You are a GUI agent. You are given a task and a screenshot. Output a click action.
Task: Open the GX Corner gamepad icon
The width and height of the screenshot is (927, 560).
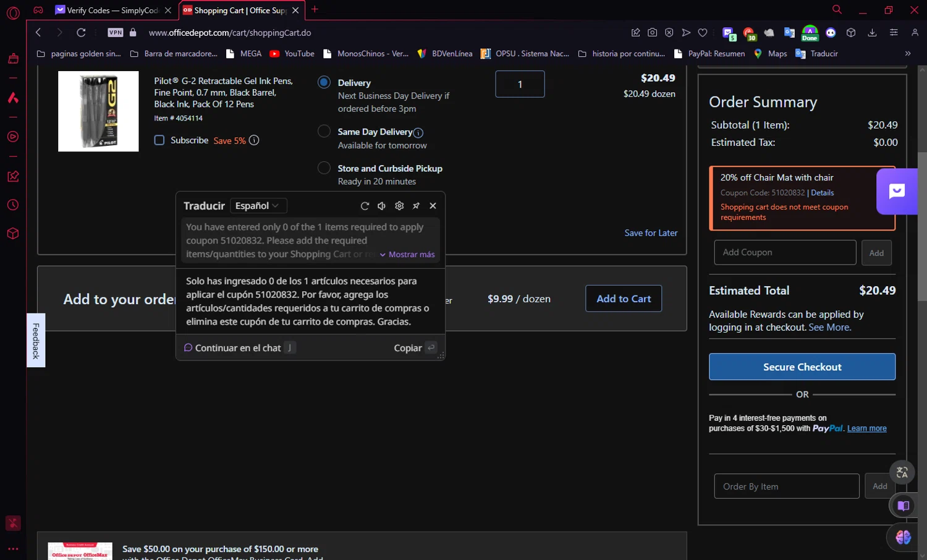(38, 10)
